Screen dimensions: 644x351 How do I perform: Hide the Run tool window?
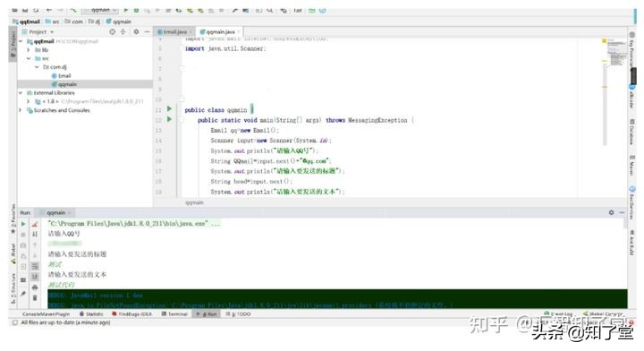[622, 212]
